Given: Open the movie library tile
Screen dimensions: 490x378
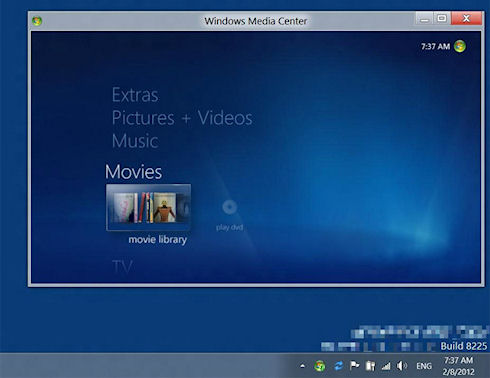Looking at the screenshot, I should [148, 207].
